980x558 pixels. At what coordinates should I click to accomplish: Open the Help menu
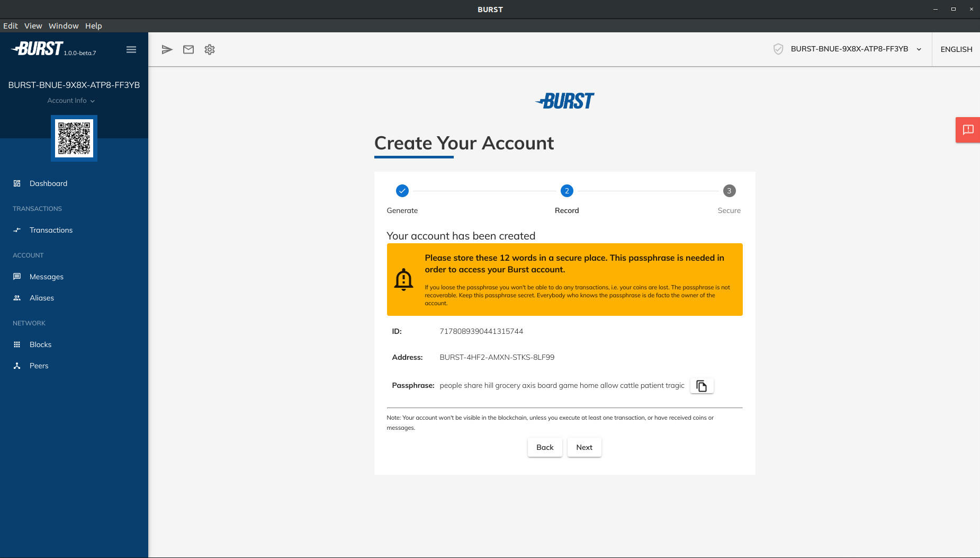(x=94, y=26)
